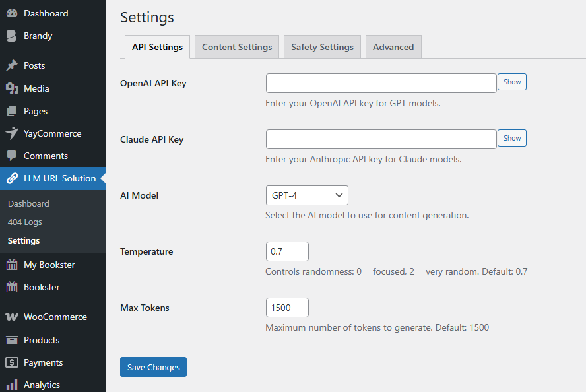
Task: Click the Temperature label
Action: click(146, 251)
